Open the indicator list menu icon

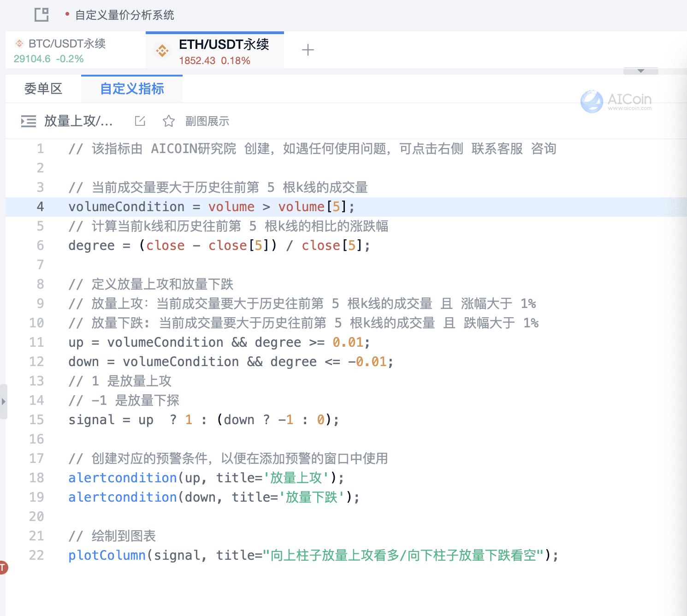[29, 121]
